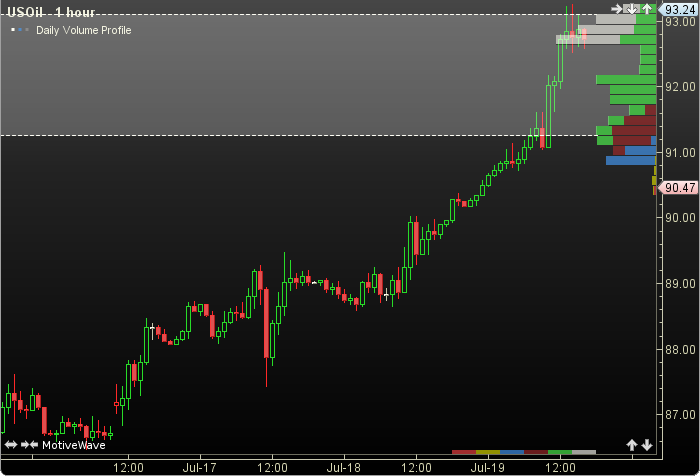The width and height of the screenshot is (700, 476).
Task: Click the down arrow icon at top right
Action: (632, 8)
